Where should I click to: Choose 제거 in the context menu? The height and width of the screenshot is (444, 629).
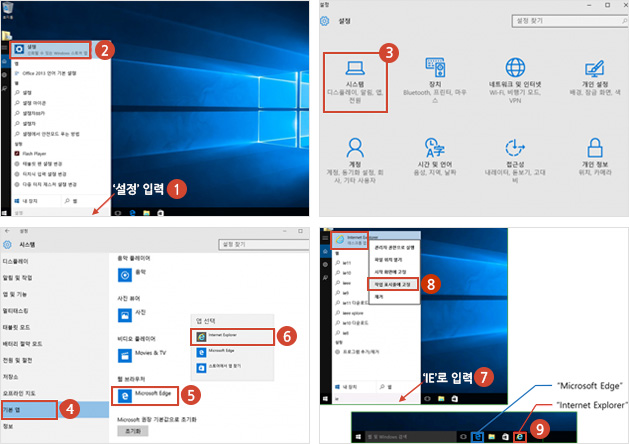point(394,297)
